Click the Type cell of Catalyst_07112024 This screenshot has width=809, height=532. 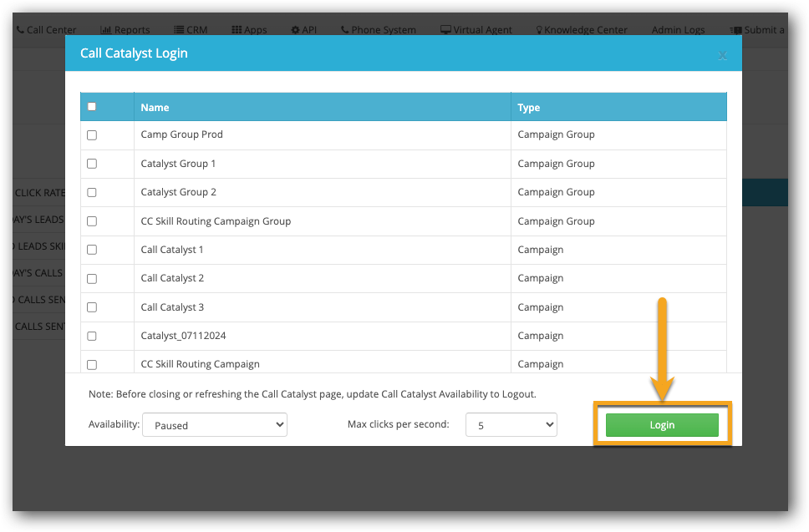tap(618, 336)
